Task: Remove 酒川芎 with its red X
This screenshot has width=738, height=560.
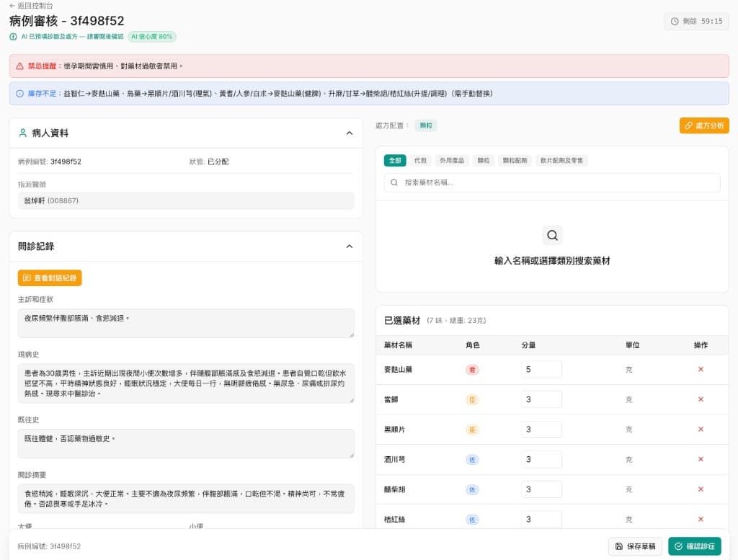Action: pyautogui.click(x=701, y=459)
